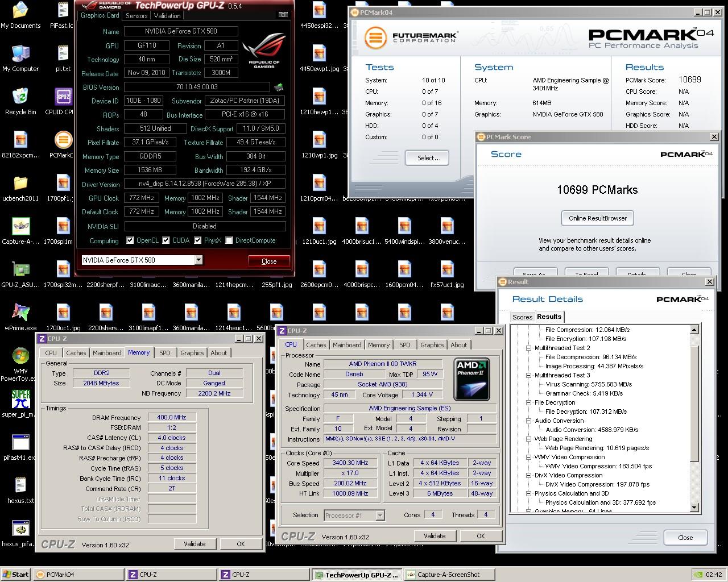Image resolution: width=728 pixels, height=582 pixels.
Task: Switch to the Validation tab in GPU-Z
Action: (x=167, y=16)
